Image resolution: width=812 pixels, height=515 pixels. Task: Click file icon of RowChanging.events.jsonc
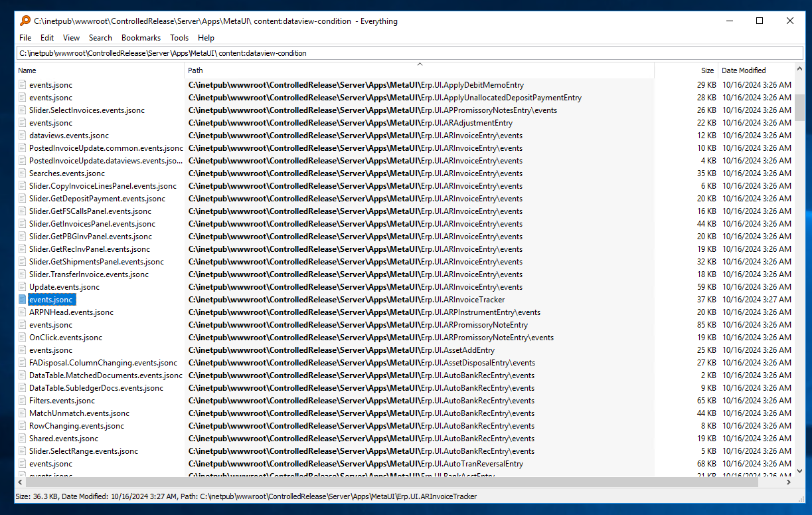[22, 426]
